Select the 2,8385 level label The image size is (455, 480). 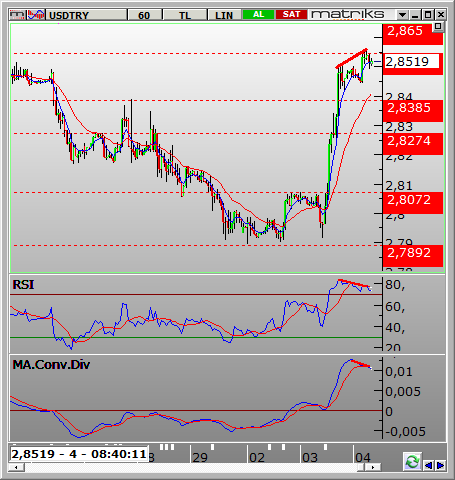coord(413,111)
